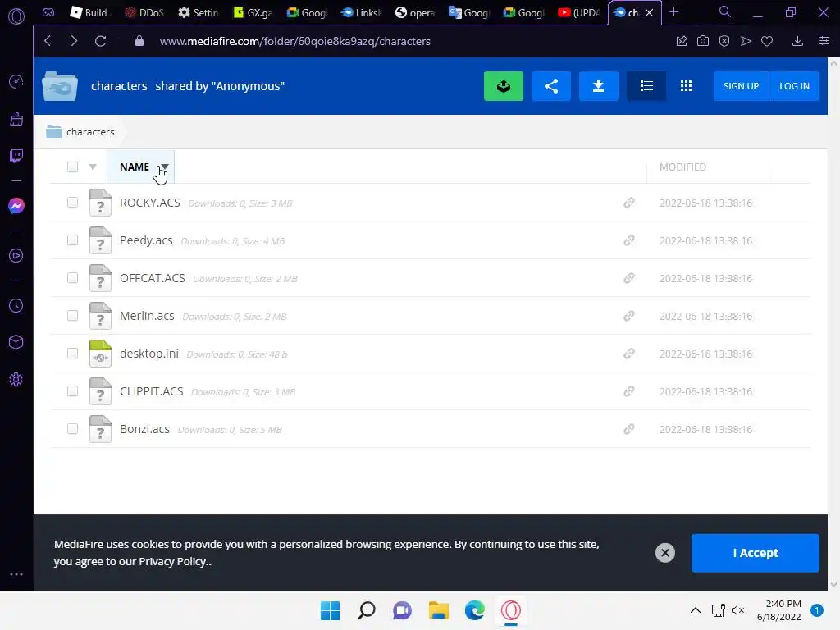The image size is (840, 630).
Task: Click the green save-to-MediaFire button
Action: click(504, 85)
